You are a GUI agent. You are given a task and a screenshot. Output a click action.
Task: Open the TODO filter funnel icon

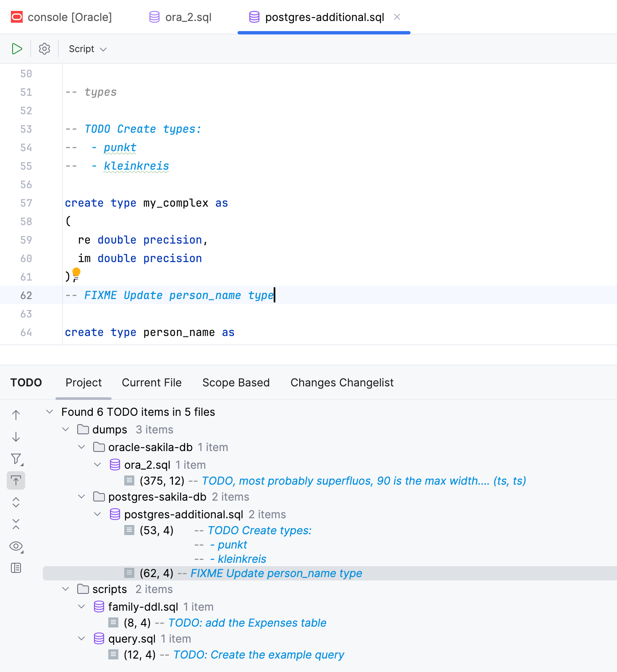click(x=16, y=459)
